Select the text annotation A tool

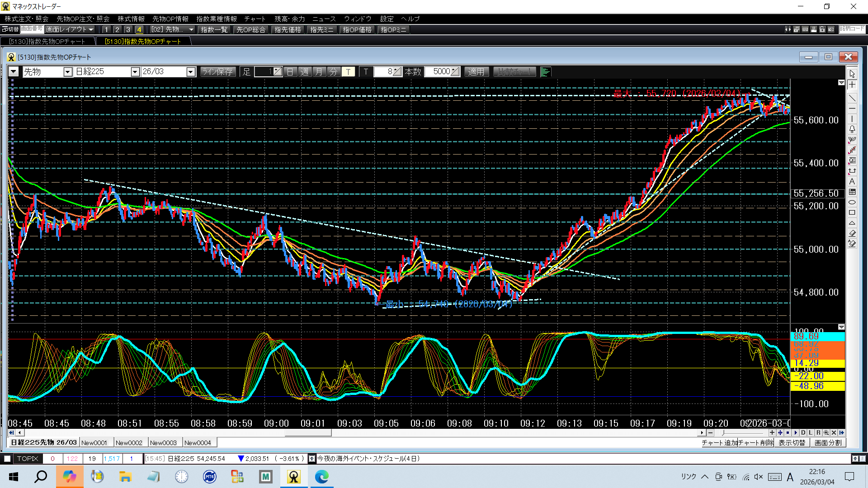pyautogui.click(x=852, y=182)
